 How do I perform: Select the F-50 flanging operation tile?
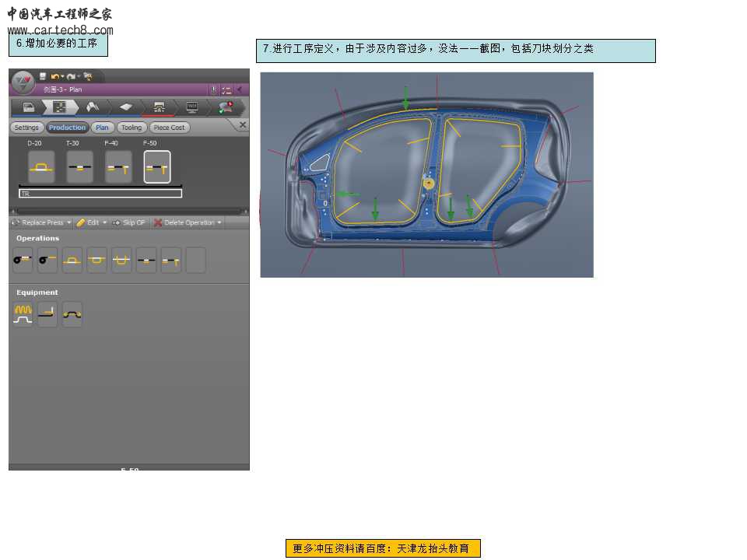coord(157,167)
